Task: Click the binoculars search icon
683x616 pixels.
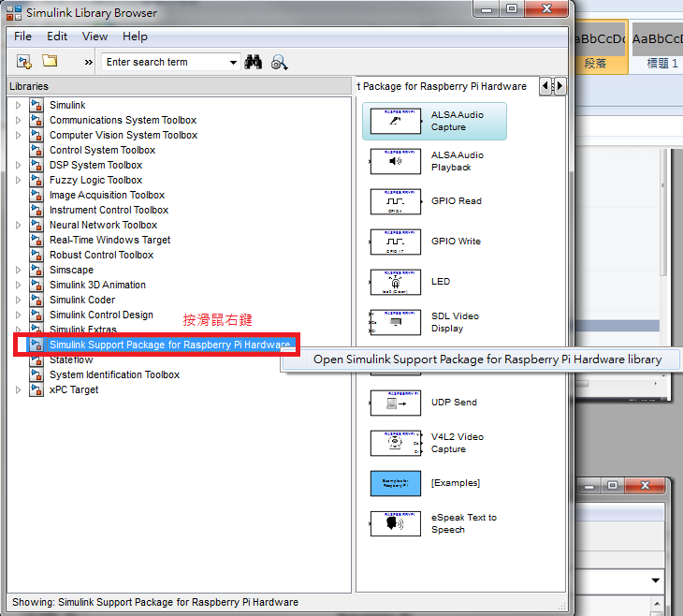Action: (x=253, y=63)
